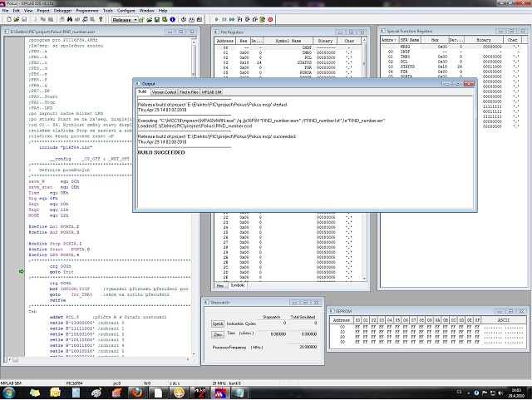Select the Symbolic tab in File Registers

click(x=238, y=285)
